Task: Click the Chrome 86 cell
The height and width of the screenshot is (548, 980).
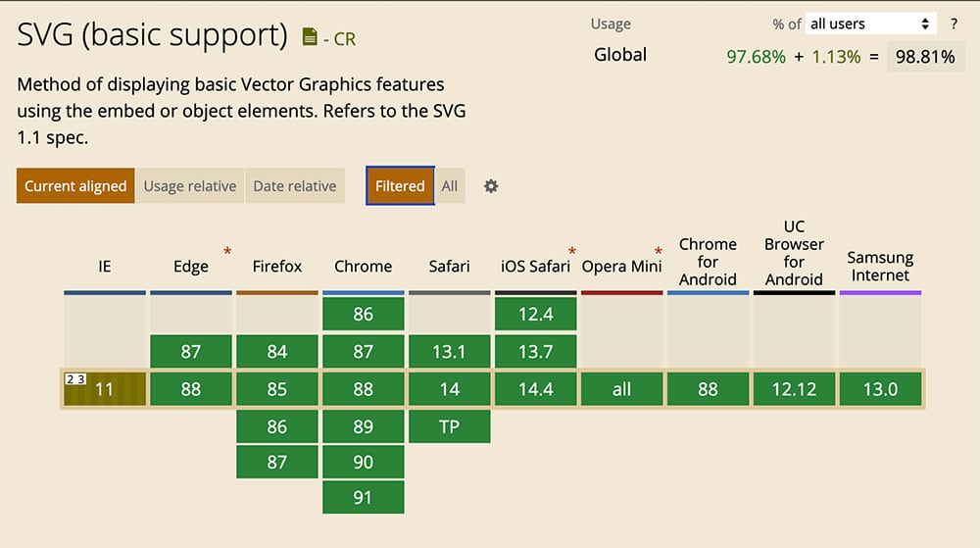Action: point(364,314)
